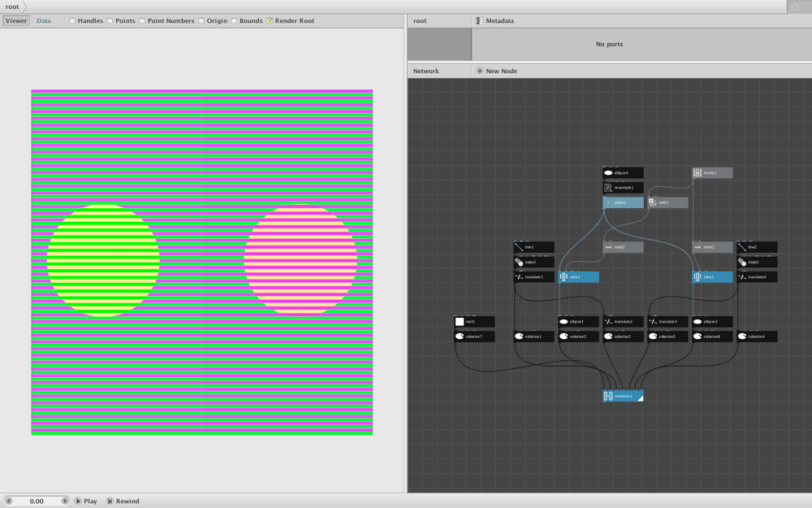
Task: Click the copy2 node icon
Action: [742, 263]
